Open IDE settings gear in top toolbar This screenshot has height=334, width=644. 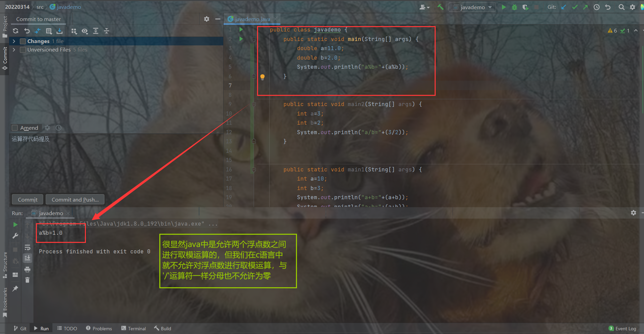click(632, 7)
